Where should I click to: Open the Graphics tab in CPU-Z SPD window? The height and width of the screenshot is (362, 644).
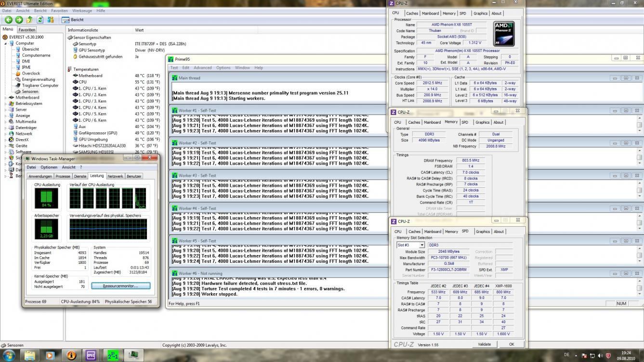(x=483, y=232)
